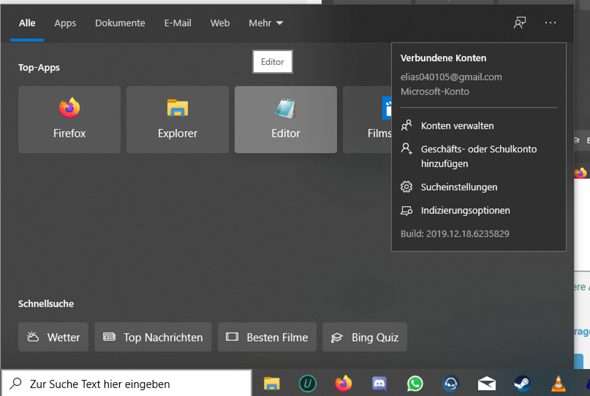Expand the Mehr dropdown

click(266, 23)
